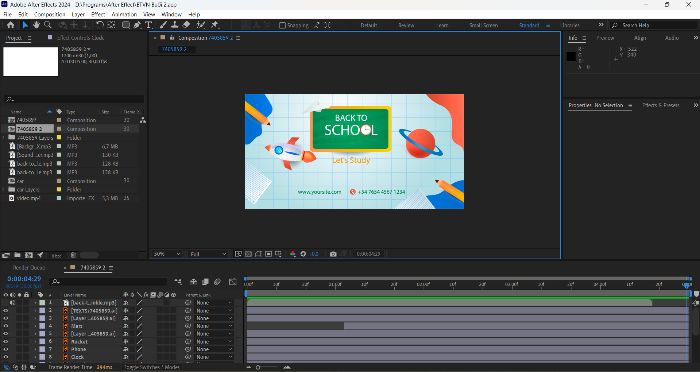The height and width of the screenshot is (372, 700).
Task: Open the Show Channel color icon
Action: pos(292,254)
